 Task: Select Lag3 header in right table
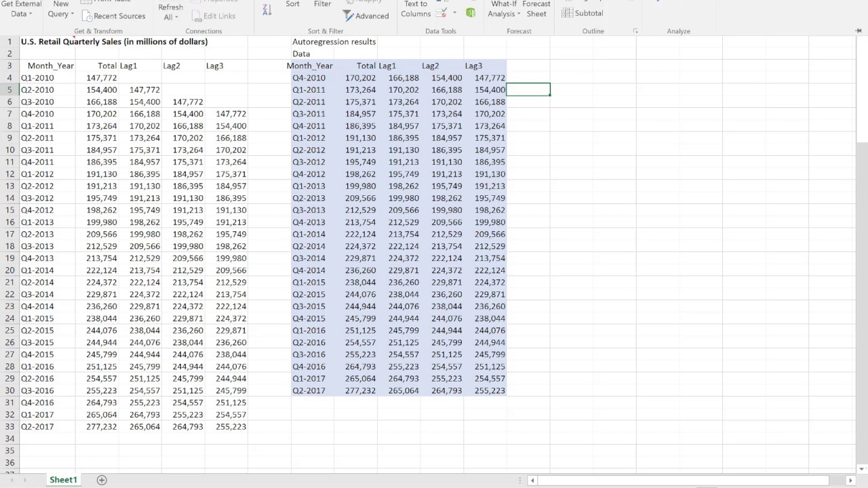(473, 66)
